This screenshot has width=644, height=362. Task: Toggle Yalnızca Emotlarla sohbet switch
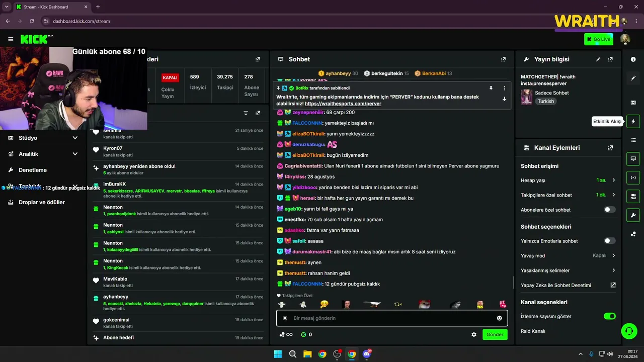point(609,241)
